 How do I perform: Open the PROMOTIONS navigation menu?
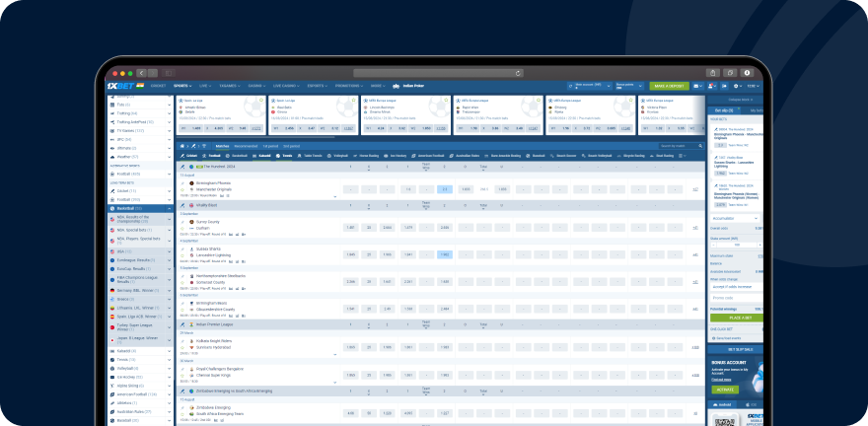coord(349,86)
